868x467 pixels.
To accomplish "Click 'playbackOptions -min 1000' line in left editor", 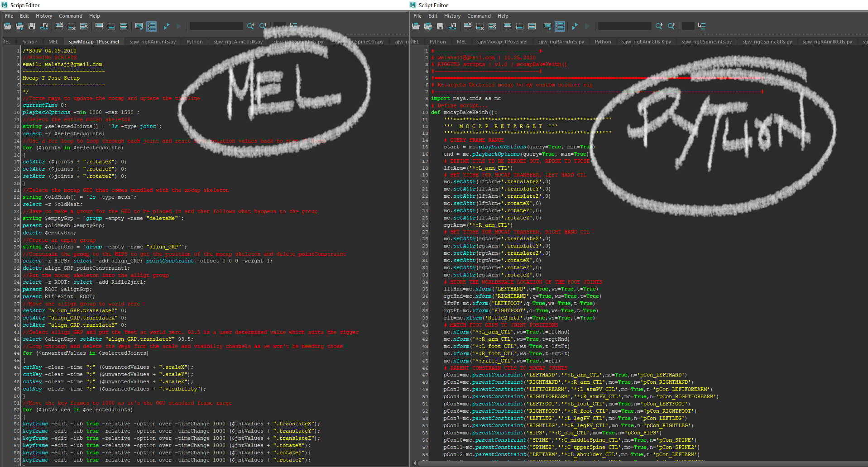I will pyautogui.click(x=81, y=112).
